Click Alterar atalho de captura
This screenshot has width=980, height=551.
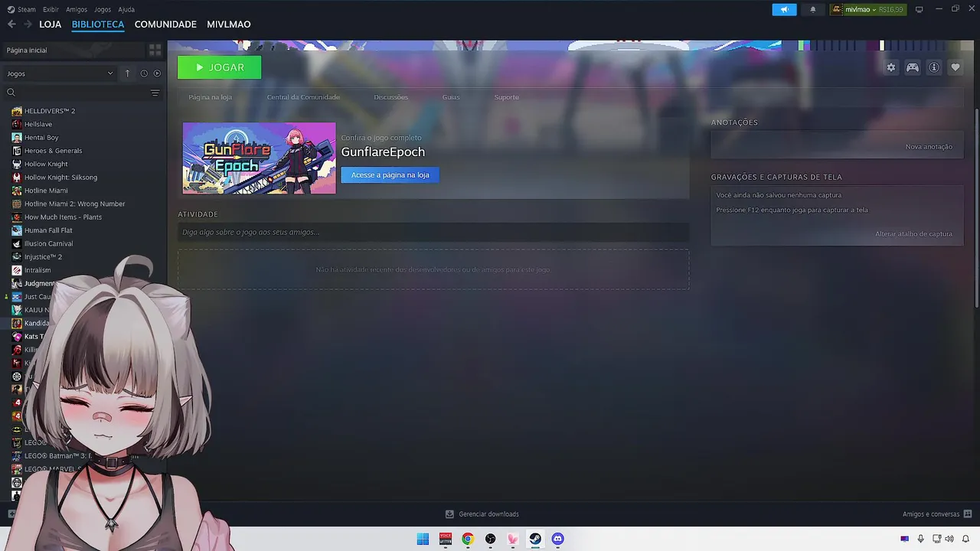[x=914, y=234]
